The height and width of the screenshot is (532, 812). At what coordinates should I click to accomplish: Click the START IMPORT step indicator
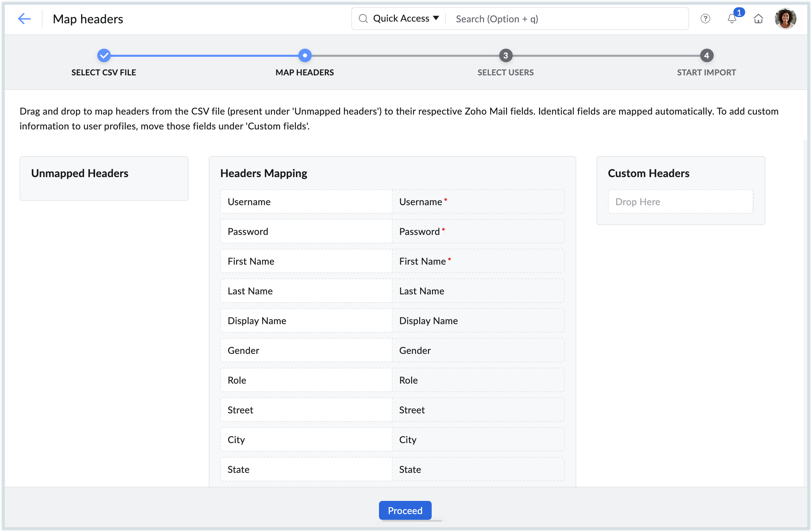706,55
